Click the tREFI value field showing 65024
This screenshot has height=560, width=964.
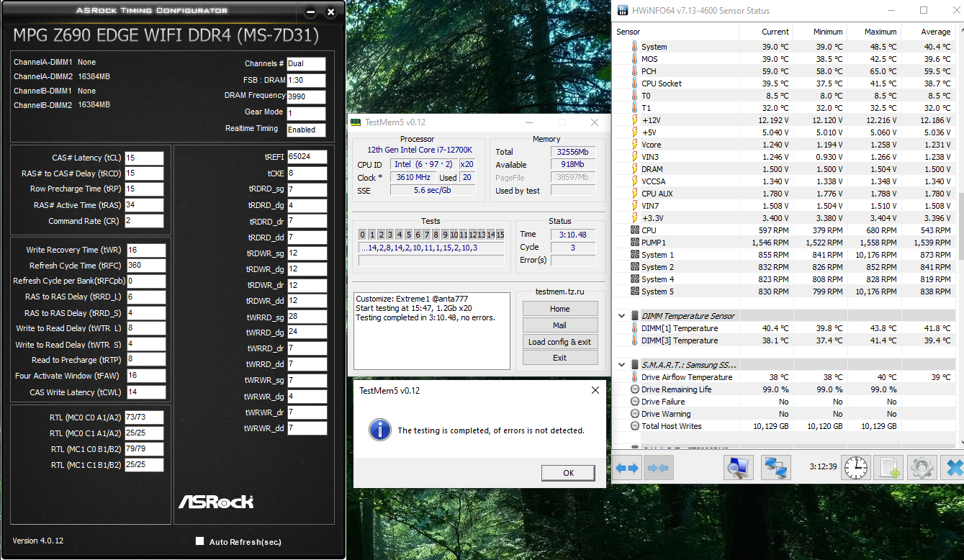point(307,157)
